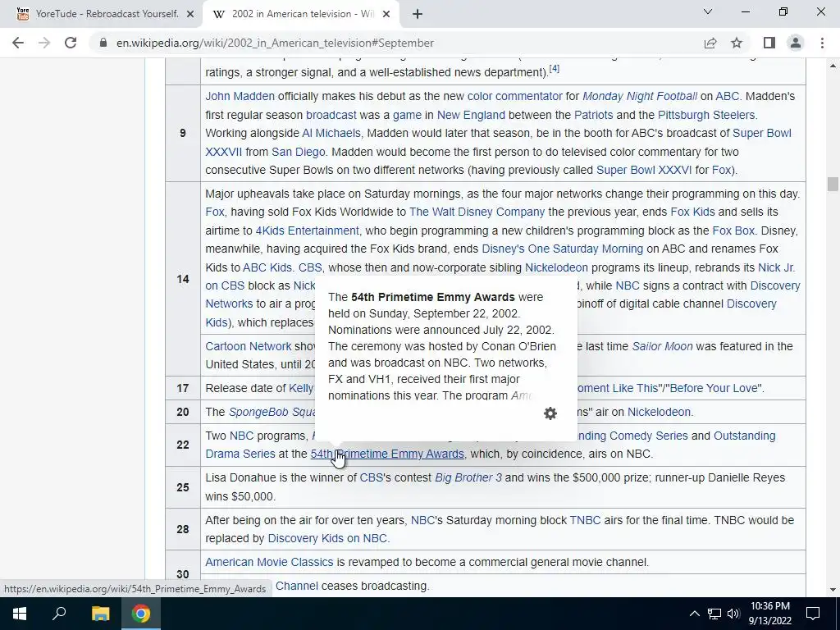The height and width of the screenshot is (630, 840).
Task: Share this page via share icon
Action: 710,43
